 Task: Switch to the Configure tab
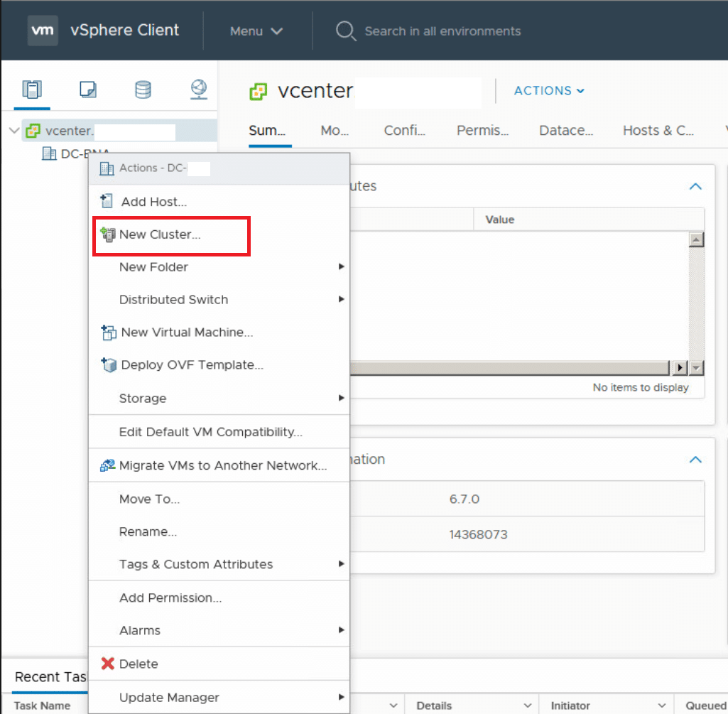click(404, 131)
